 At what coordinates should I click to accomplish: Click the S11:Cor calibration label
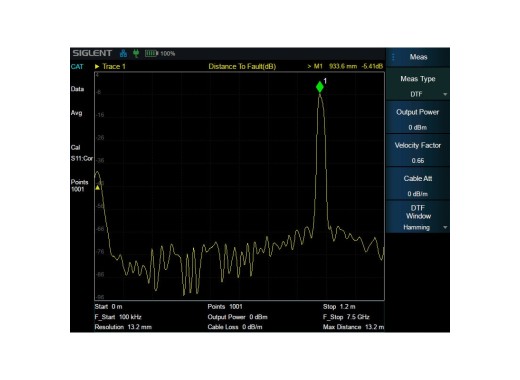coord(82,158)
